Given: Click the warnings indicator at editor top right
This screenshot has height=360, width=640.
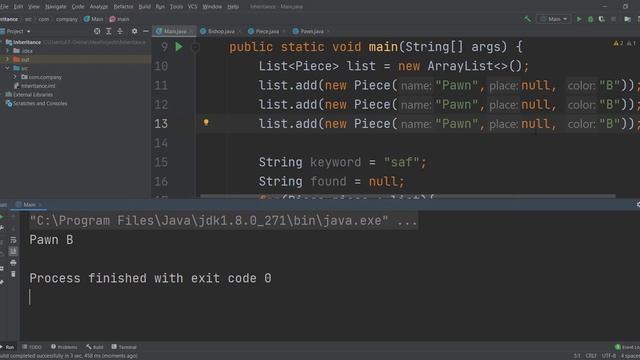Looking at the screenshot, I should pyautogui.click(x=624, y=43).
